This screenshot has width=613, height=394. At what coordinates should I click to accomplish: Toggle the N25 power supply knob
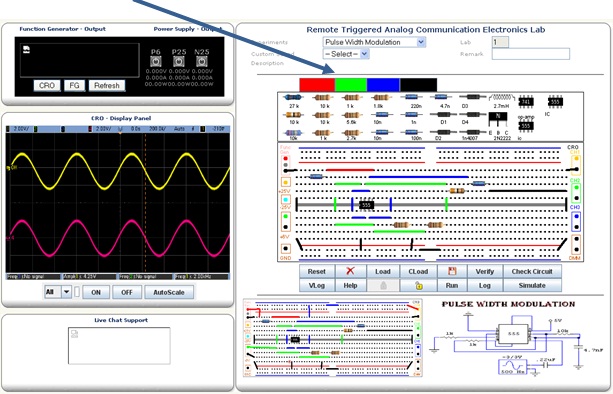[x=202, y=61]
